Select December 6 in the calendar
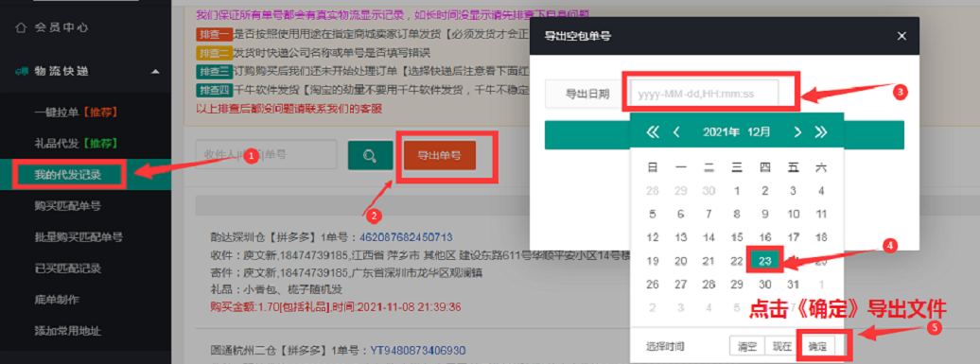This screenshot has width=980, height=364. click(x=681, y=215)
